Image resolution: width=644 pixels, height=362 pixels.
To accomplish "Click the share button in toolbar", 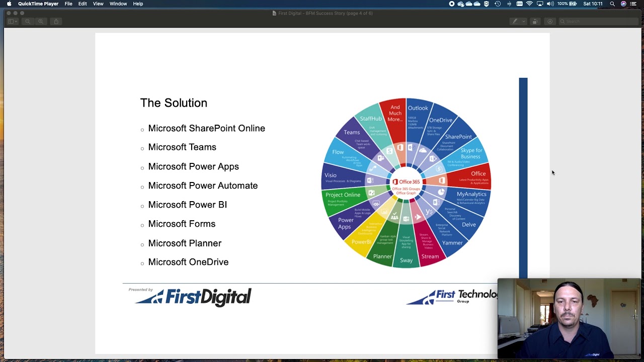I will click(x=56, y=21).
